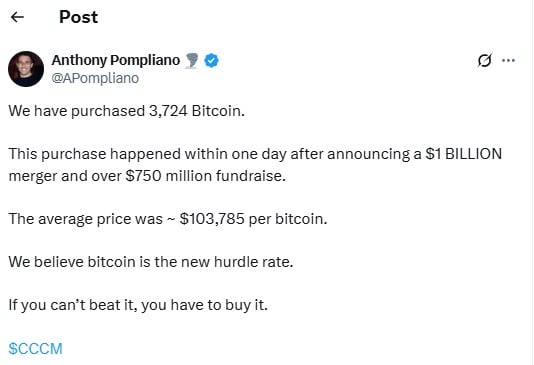534x365 pixels.
Task: Click the Post page heading
Action: pyautogui.click(x=79, y=17)
